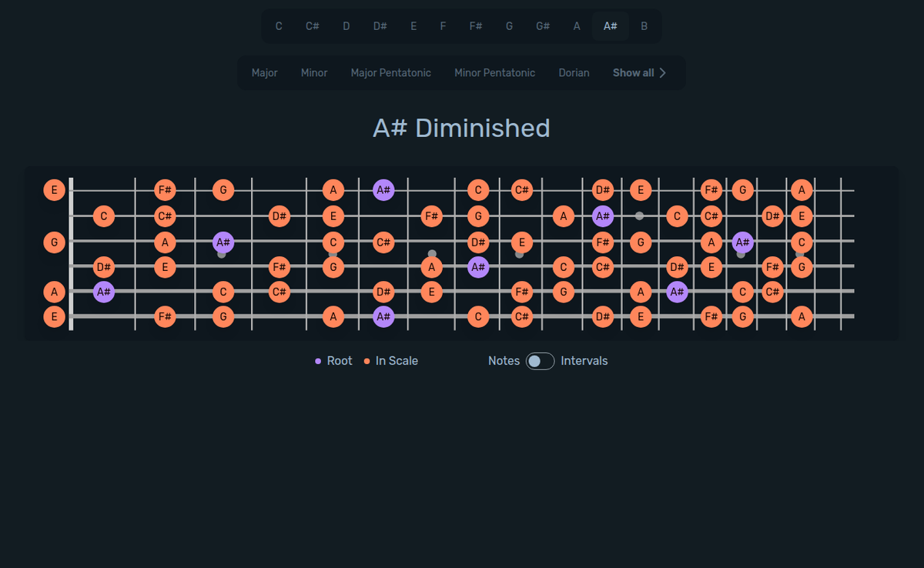
Task: Toggle the Notes/Intervals switch to Intervals
Action: click(539, 360)
